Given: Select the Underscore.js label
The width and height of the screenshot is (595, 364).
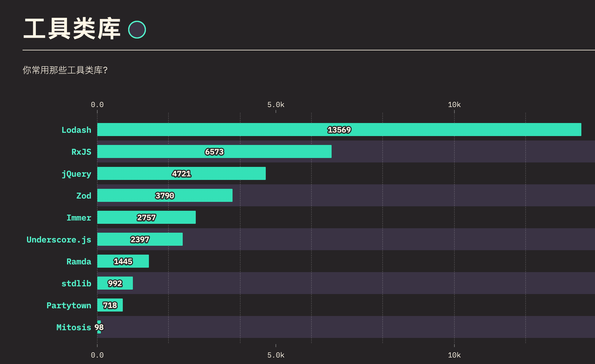Looking at the screenshot, I should tap(59, 240).
